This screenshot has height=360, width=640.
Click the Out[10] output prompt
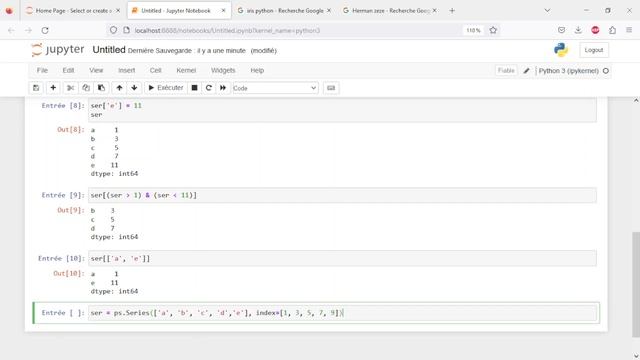click(69, 273)
